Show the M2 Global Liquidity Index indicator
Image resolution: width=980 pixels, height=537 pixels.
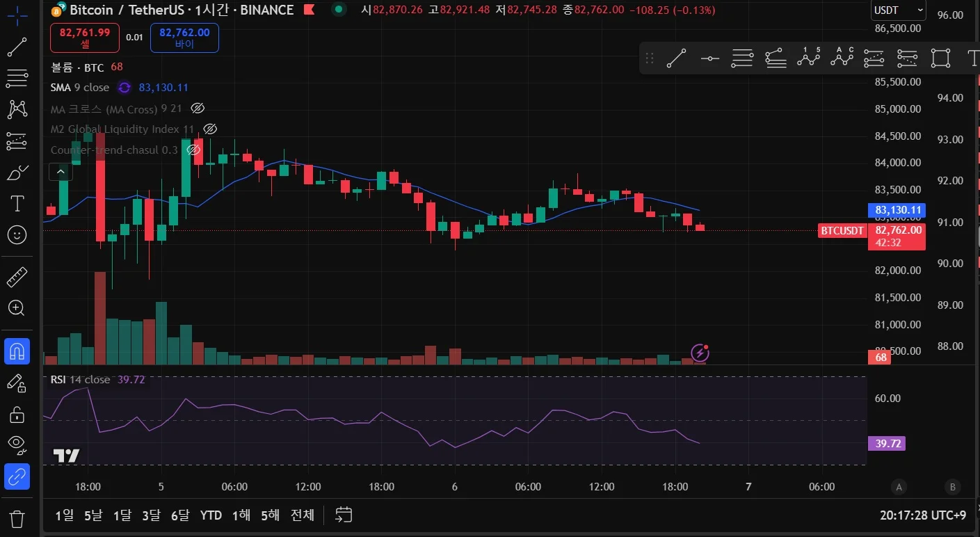coord(210,129)
